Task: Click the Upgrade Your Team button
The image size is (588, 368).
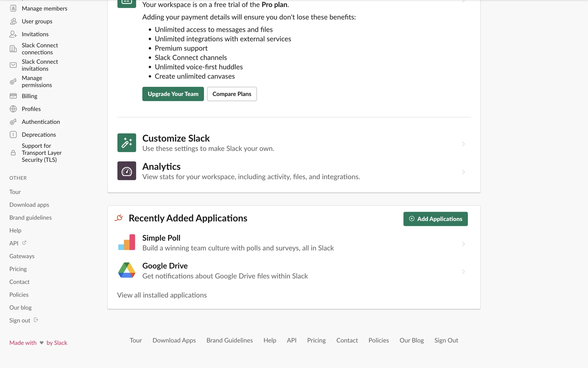Action: tap(173, 94)
